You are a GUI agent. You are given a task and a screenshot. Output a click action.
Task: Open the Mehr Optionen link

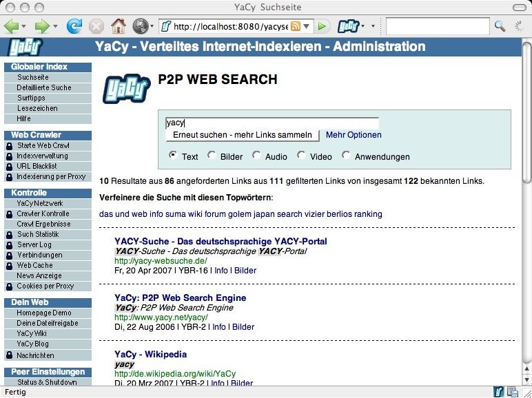[354, 135]
